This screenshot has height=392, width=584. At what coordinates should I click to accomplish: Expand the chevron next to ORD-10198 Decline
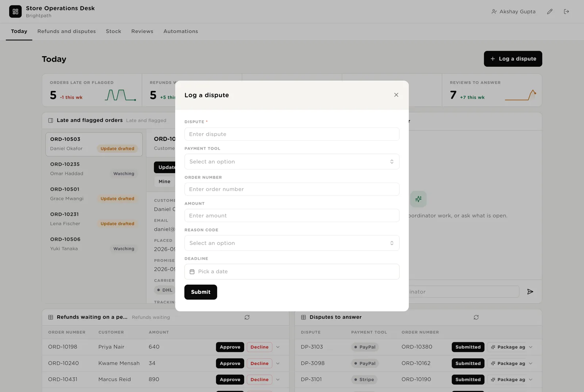tap(278, 347)
